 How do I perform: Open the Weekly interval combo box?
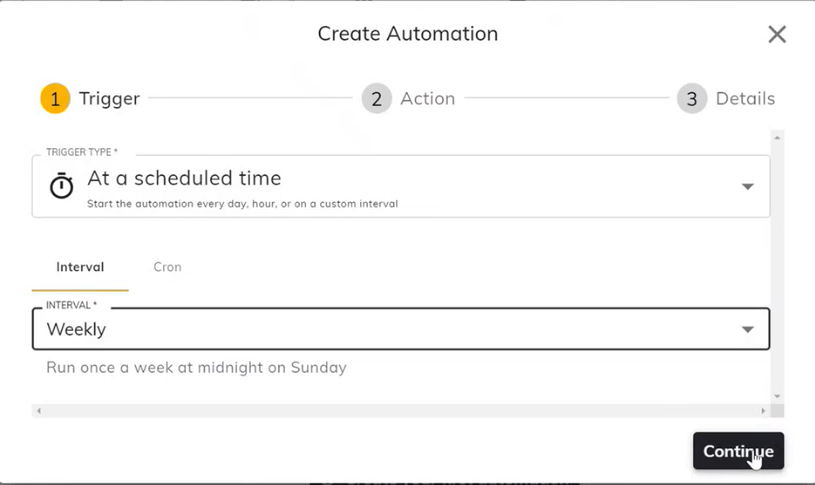point(401,329)
